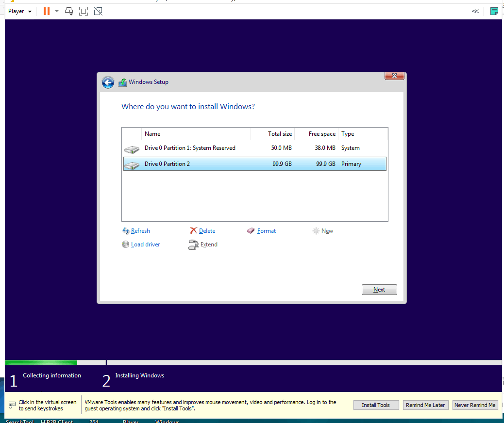504x423 pixels.
Task: Open the power options dropdown arrow beside pause
Action: (x=57, y=11)
